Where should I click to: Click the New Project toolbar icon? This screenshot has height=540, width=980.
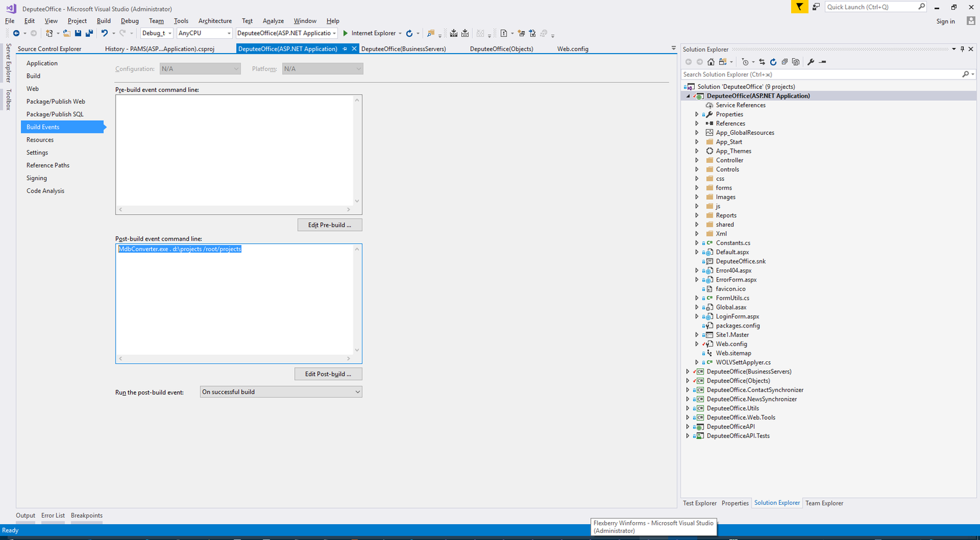49,33
